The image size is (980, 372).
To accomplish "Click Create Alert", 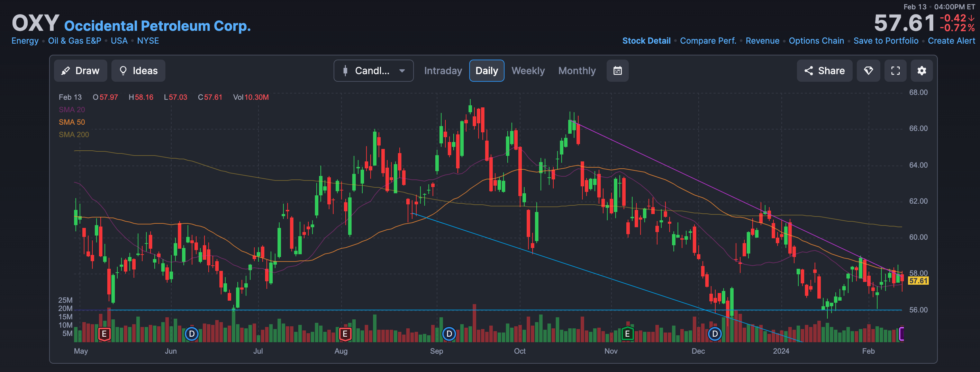I will click(951, 41).
